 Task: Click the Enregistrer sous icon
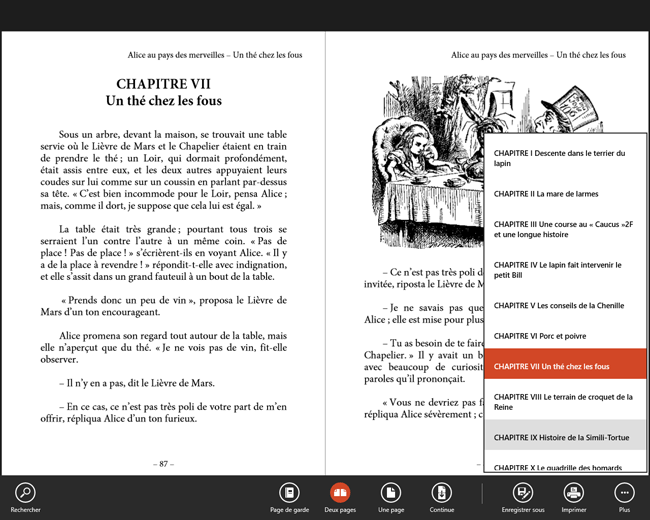523,493
